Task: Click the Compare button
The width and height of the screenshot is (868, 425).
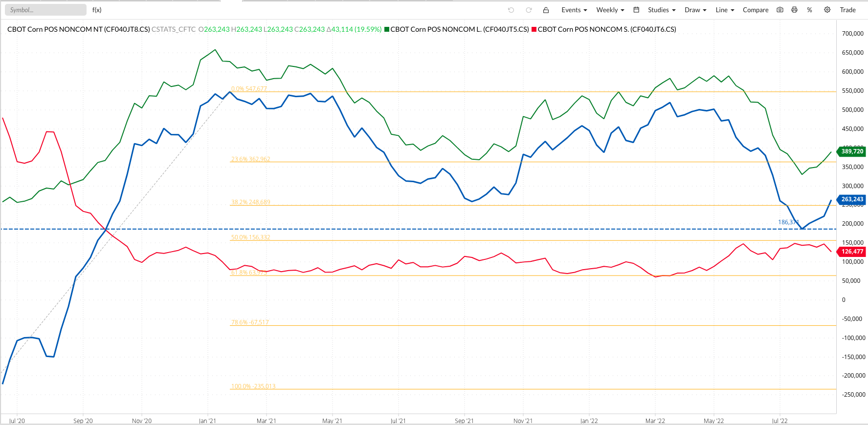Action: (x=755, y=10)
